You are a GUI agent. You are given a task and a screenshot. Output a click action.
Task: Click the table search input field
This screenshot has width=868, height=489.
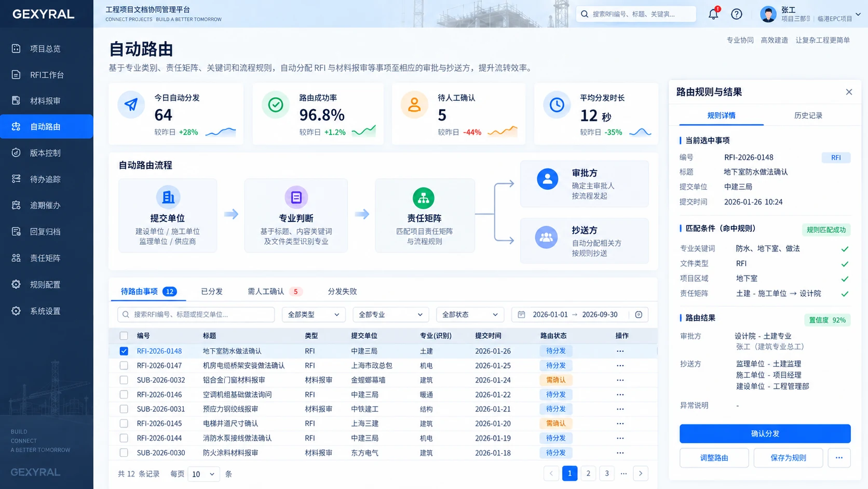(x=196, y=314)
